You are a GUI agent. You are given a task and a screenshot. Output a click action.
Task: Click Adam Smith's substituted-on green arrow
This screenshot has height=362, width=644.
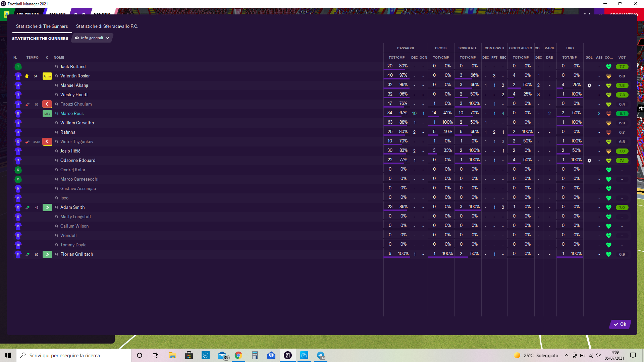pyautogui.click(x=47, y=207)
